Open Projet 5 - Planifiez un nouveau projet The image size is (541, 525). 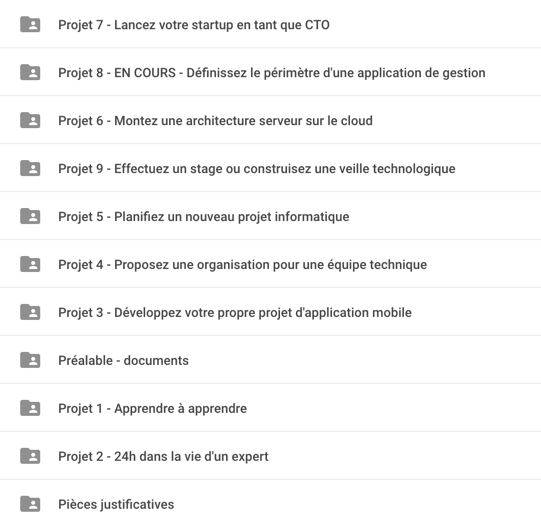(x=204, y=217)
